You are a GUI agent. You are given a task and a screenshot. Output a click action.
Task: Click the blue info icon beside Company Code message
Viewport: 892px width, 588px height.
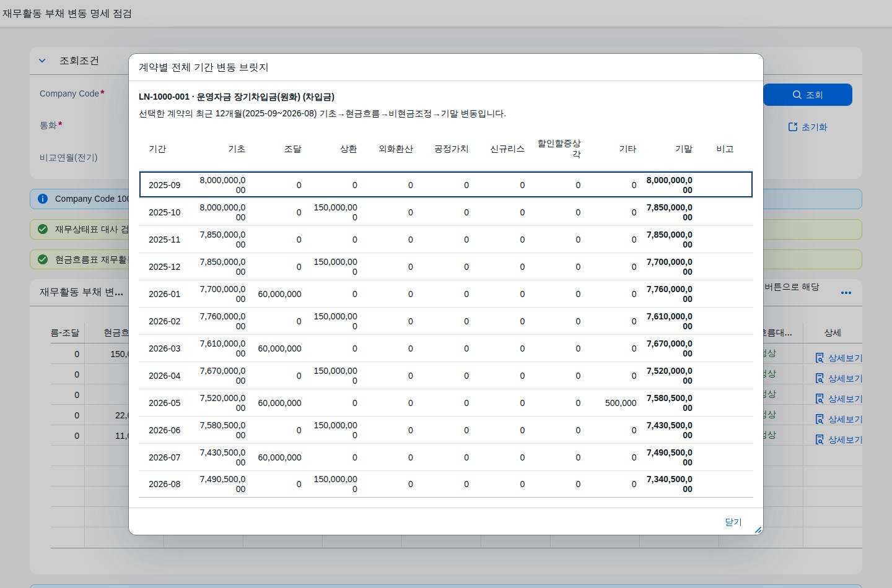tap(43, 199)
